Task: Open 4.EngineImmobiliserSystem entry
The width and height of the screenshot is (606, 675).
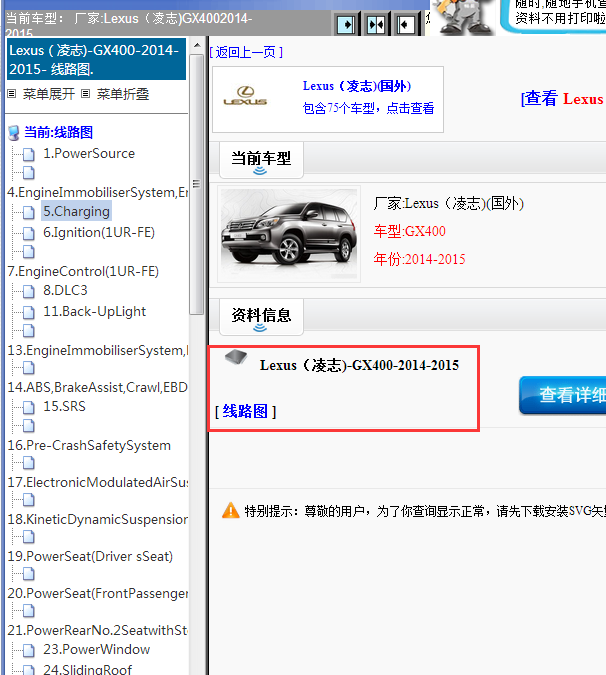Action: pyautogui.click(x=98, y=192)
